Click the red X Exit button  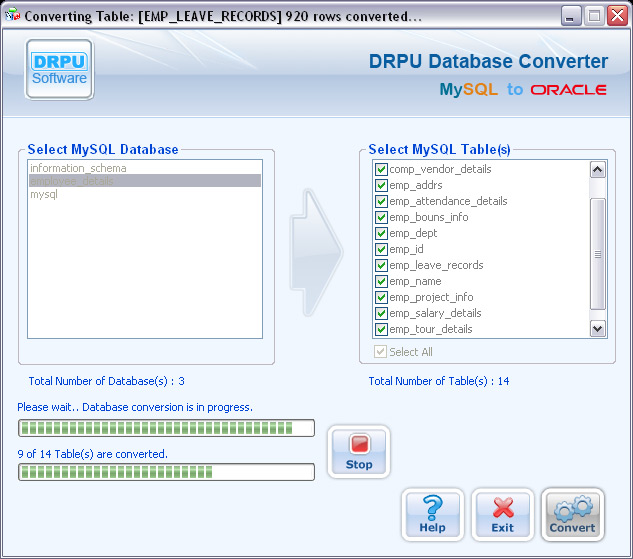(x=502, y=514)
